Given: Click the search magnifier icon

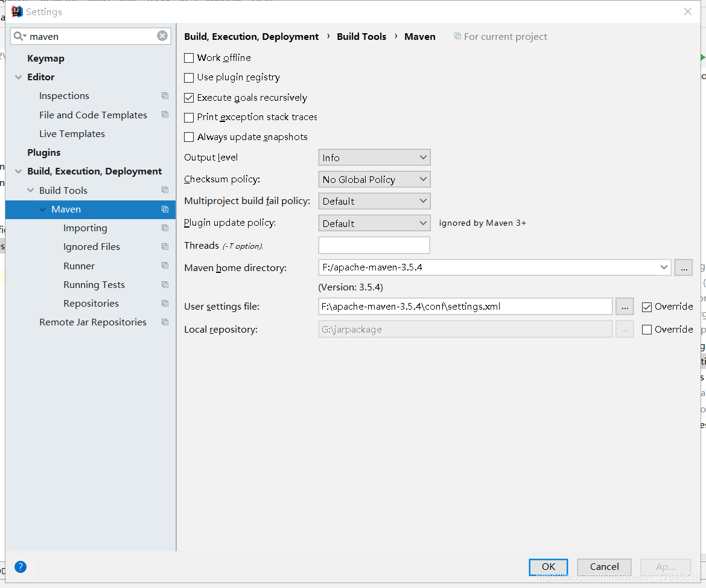Looking at the screenshot, I should [18, 36].
